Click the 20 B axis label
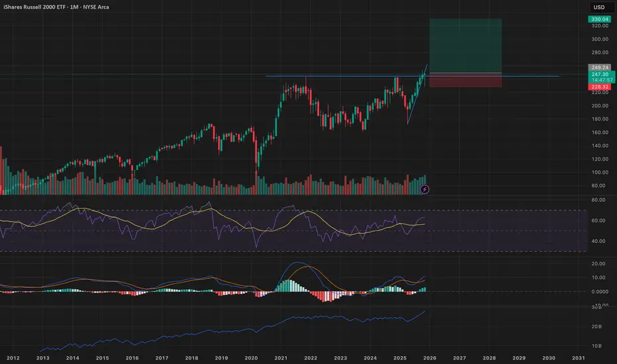617x364 pixels. pyautogui.click(x=596, y=326)
